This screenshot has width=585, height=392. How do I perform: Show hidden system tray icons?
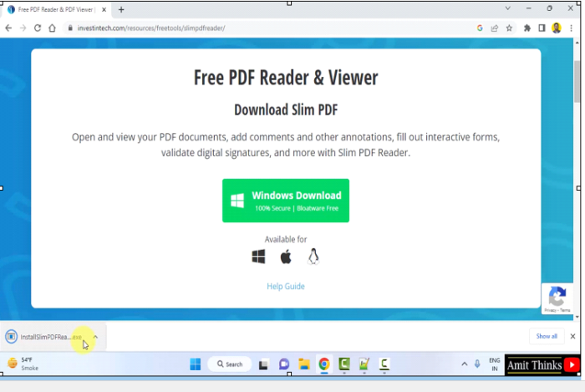pyautogui.click(x=464, y=364)
